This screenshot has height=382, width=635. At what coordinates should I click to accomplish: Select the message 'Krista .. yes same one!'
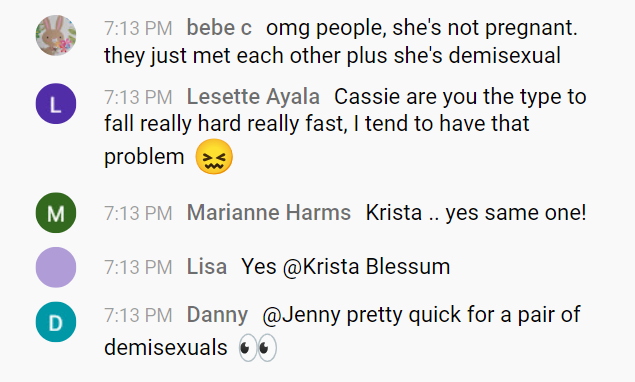click(476, 213)
